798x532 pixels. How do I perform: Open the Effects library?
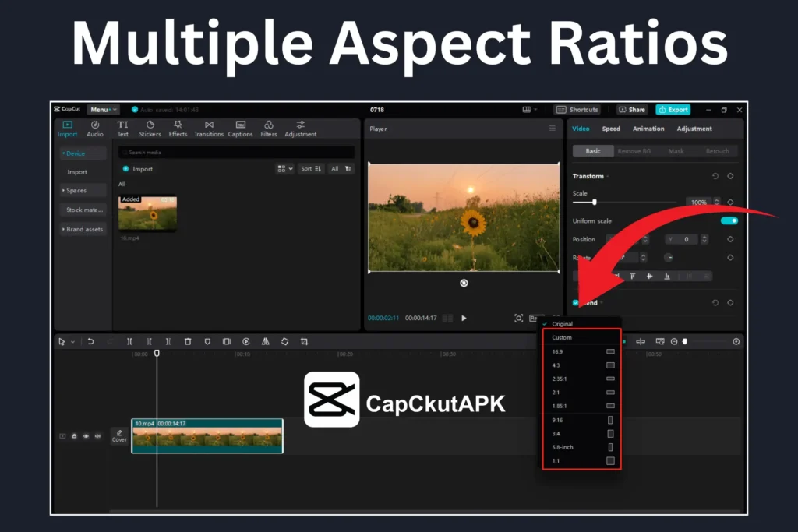(x=178, y=129)
